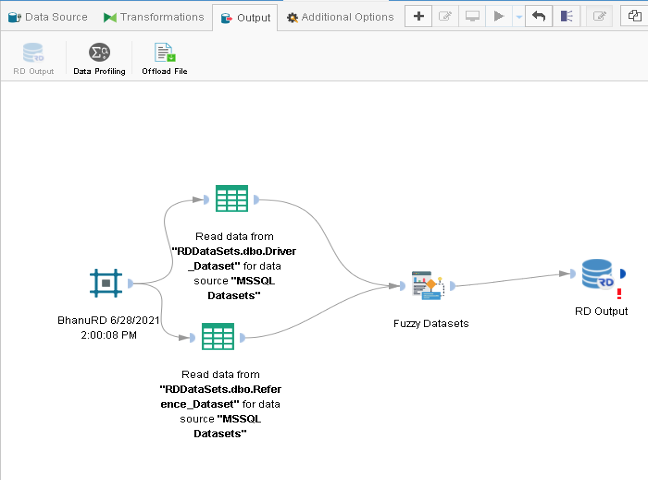Click the Driver_Dataset read data description text
Image resolution: width=648 pixels, height=480 pixels.
coord(234,266)
